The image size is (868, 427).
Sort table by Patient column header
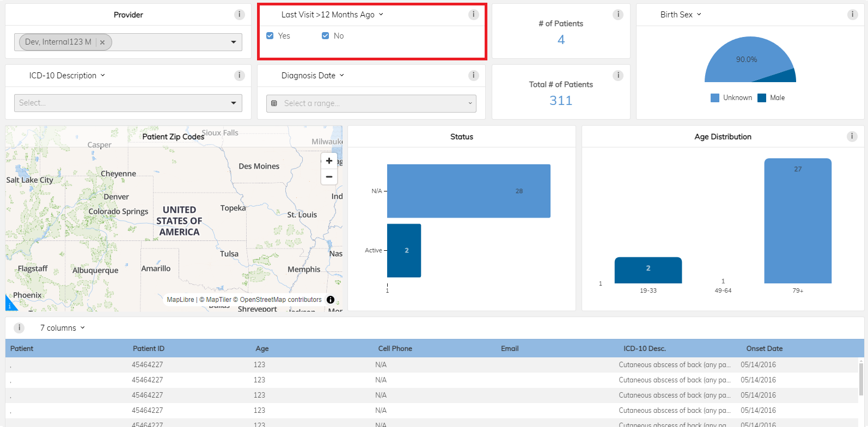[x=22, y=349]
